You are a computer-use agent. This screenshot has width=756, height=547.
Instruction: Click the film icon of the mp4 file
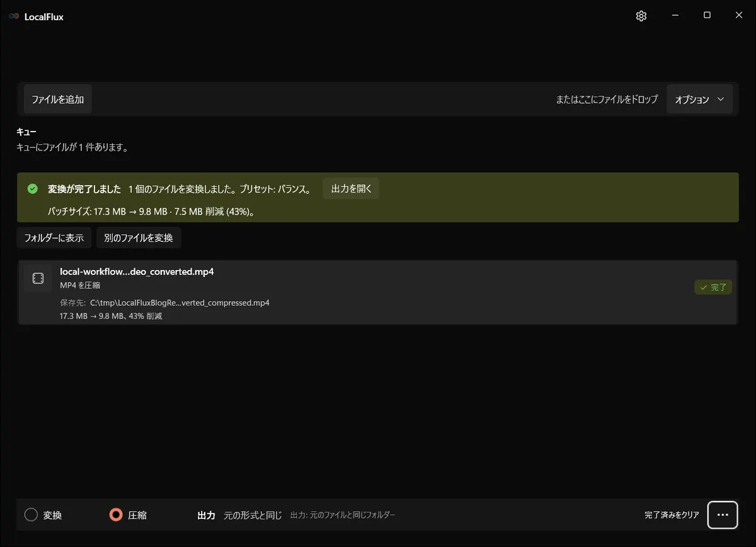tap(38, 278)
